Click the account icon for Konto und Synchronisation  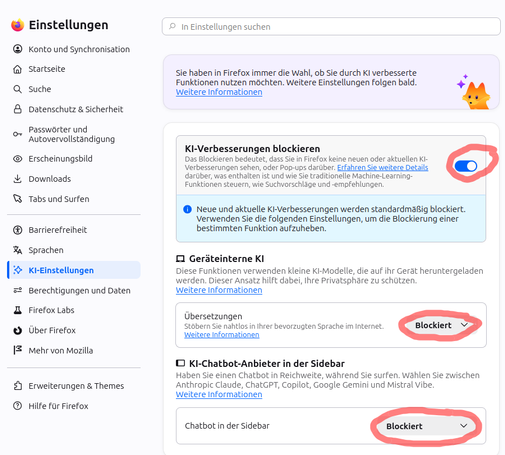coord(18,49)
